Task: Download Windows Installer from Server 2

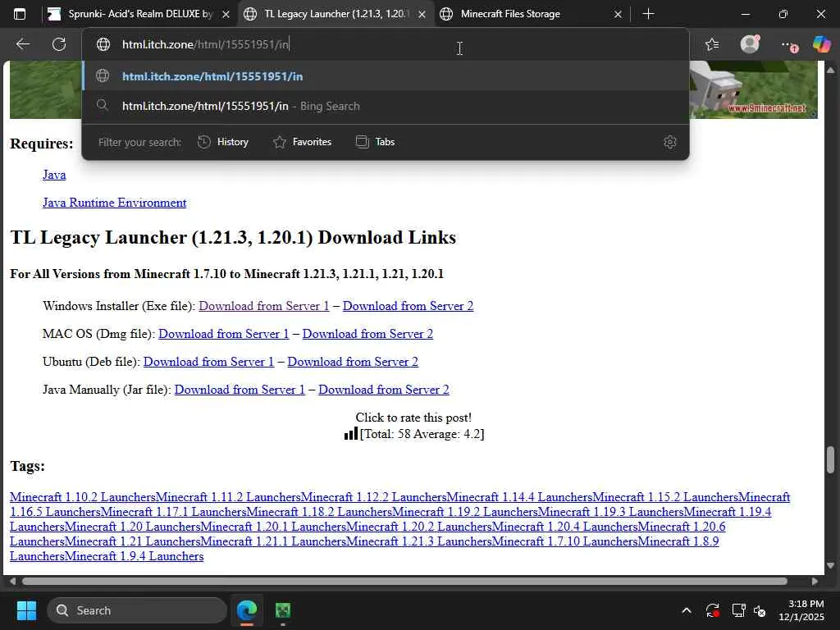Action: [x=409, y=306]
